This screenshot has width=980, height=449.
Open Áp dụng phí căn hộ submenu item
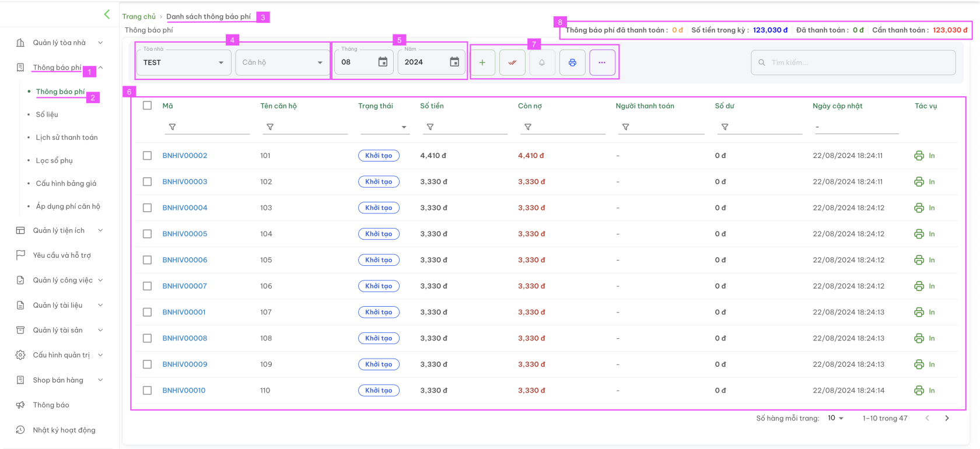(68, 206)
